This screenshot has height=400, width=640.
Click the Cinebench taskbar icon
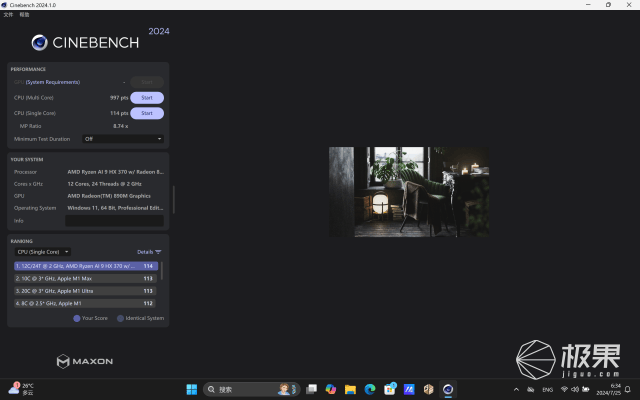point(448,389)
